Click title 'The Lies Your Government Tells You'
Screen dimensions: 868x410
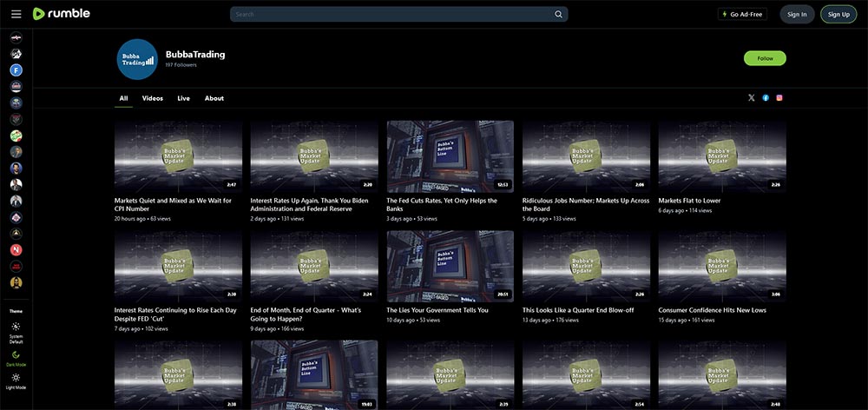pos(437,310)
